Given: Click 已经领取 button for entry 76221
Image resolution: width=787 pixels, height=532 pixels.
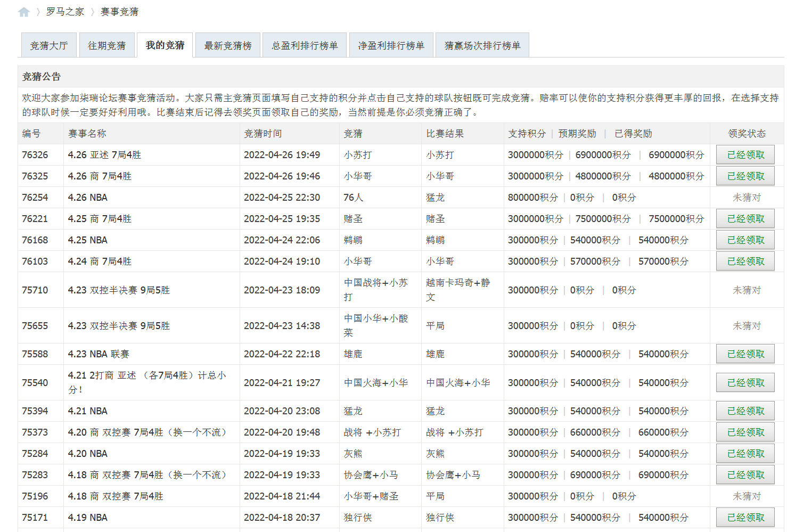Looking at the screenshot, I should [745, 219].
